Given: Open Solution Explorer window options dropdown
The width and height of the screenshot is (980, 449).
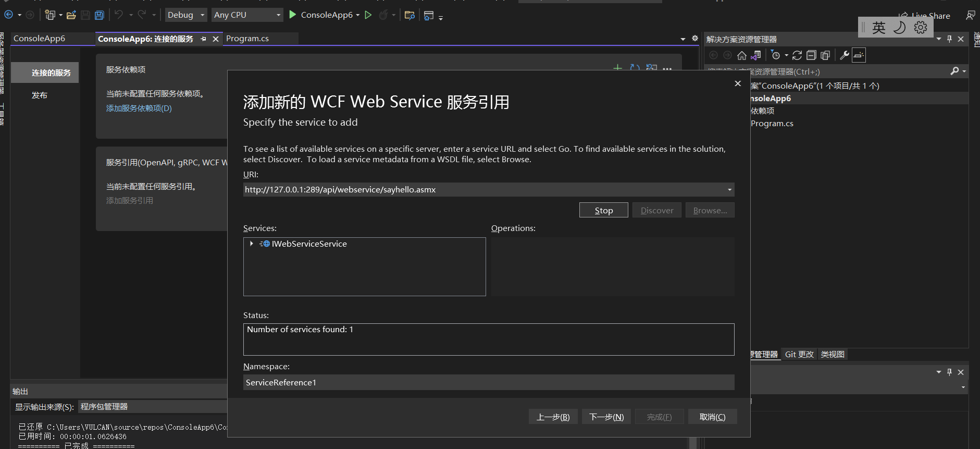Looking at the screenshot, I should coord(939,39).
